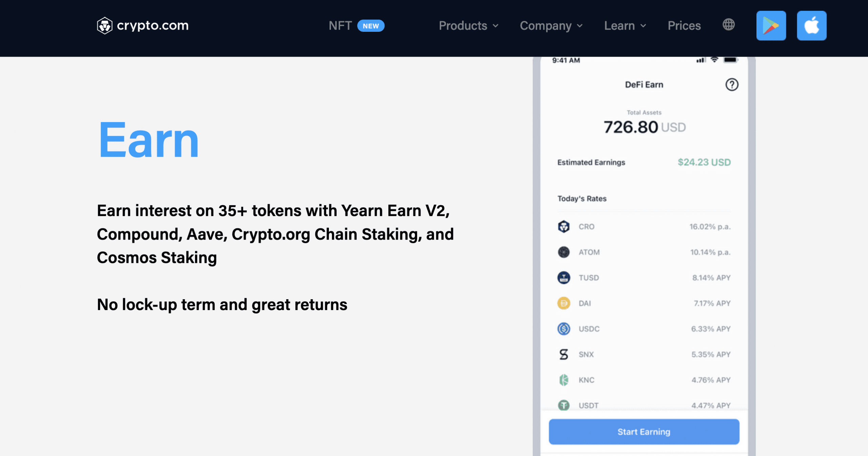Select the KNC token icon
This screenshot has width=868, height=456.
click(x=564, y=380)
